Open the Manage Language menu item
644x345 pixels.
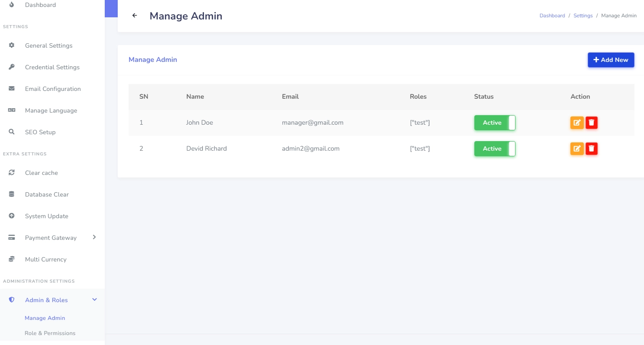click(51, 110)
